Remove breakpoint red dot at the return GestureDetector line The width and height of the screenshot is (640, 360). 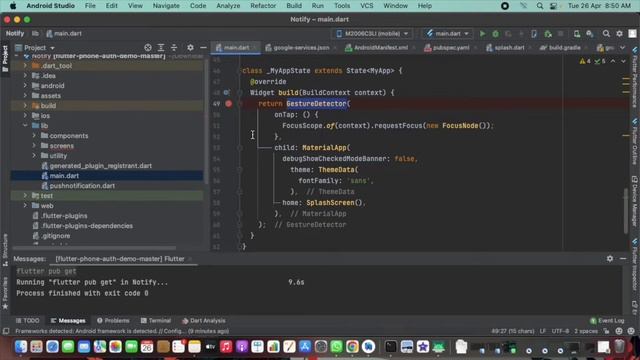229,104
